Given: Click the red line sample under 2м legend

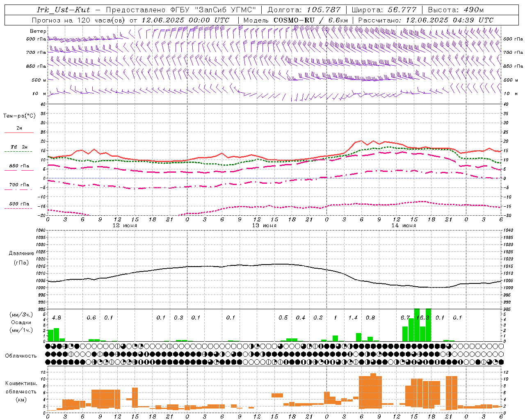Looking at the screenshot, I should point(19,132).
